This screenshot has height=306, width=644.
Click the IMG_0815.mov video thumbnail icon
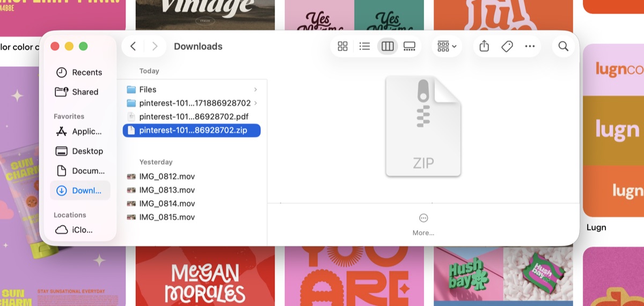coord(131,217)
